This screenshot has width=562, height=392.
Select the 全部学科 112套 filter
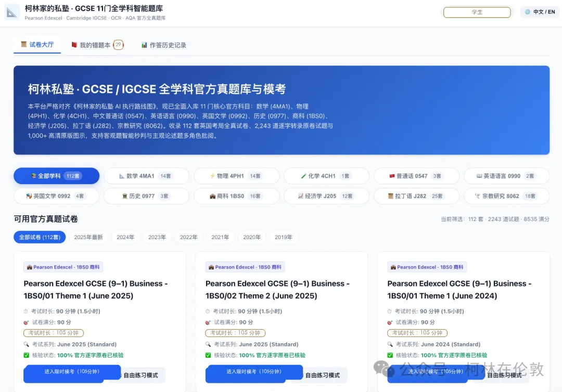56,176
